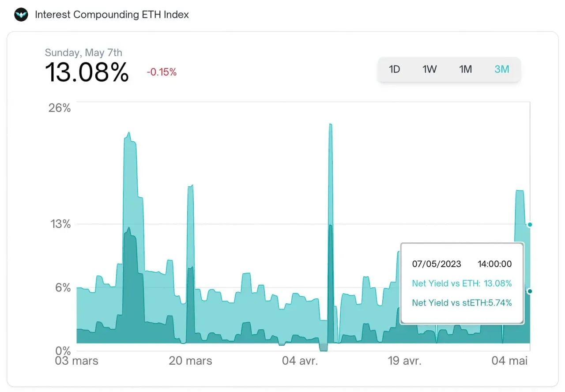Click Net Yield vs stETH tooltip line
The width and height of the screenshot is (565, 392).
coord(462,303)
